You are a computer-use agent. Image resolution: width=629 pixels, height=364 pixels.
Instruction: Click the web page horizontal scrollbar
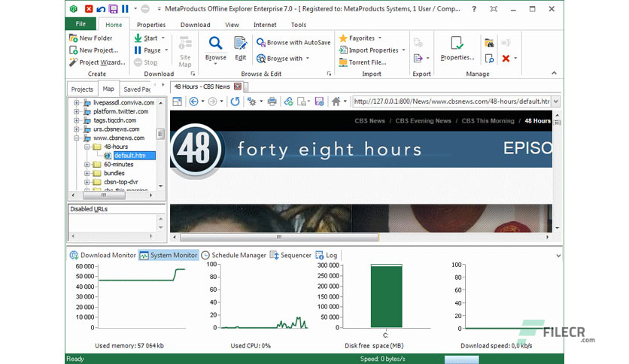tap(279, 238)
